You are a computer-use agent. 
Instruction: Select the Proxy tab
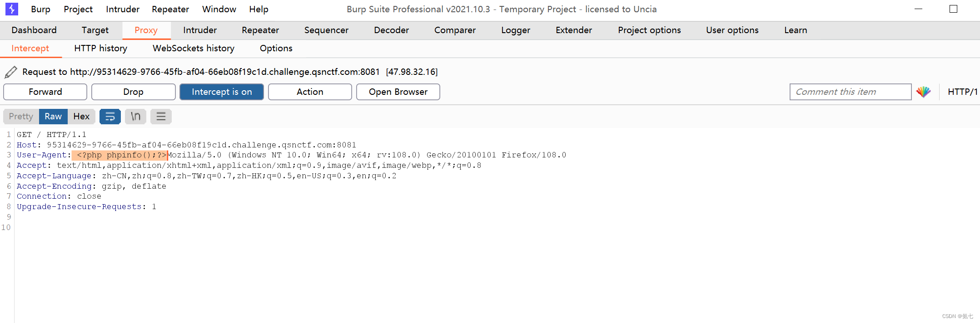click(146, 30)
